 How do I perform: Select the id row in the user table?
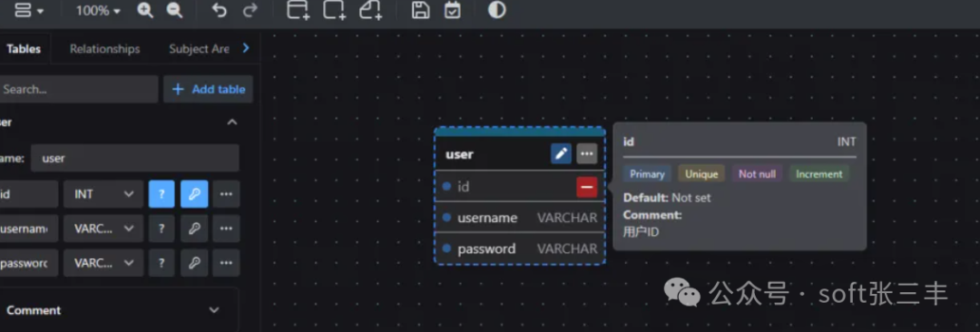point(520,186)
